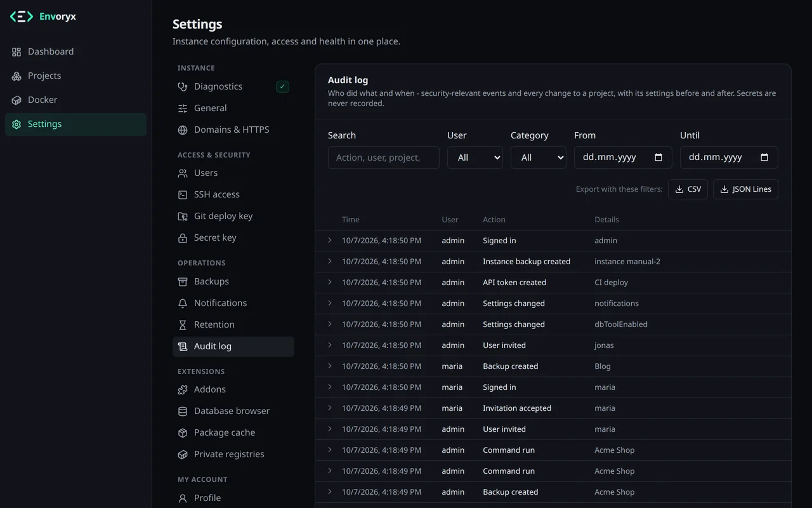Open the Until date calendar picker
This screenshot has width=812, height=508.
click(764, 157)
